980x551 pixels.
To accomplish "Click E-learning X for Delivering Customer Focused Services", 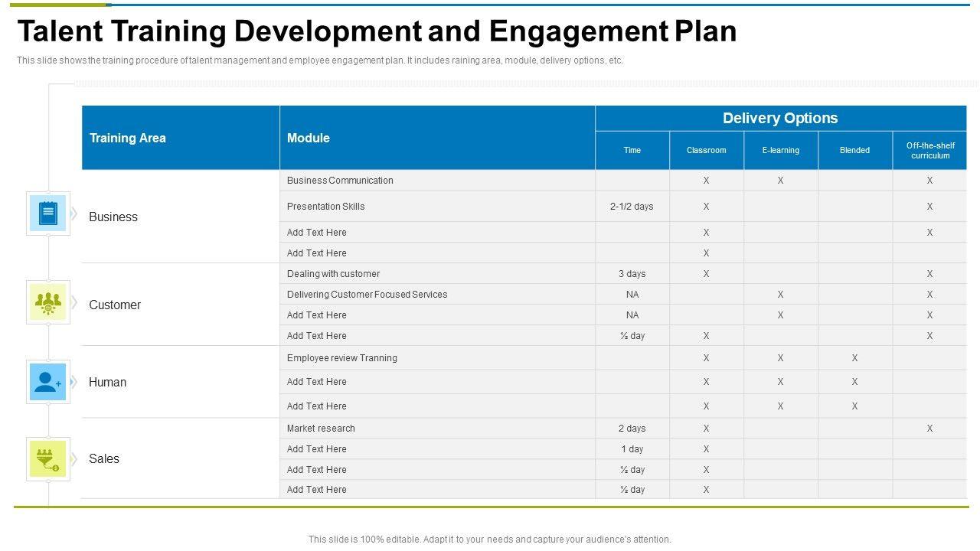I will pyautogui.click(x=781, y=295).
